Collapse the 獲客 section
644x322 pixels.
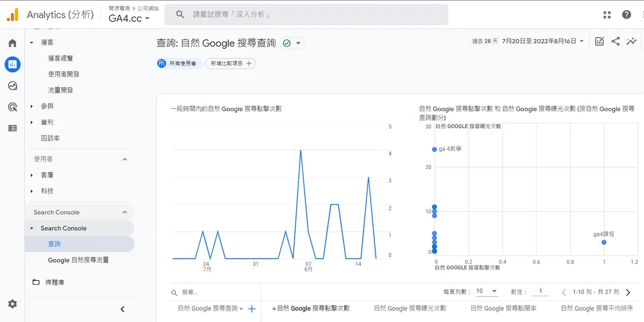coord(32,42)
